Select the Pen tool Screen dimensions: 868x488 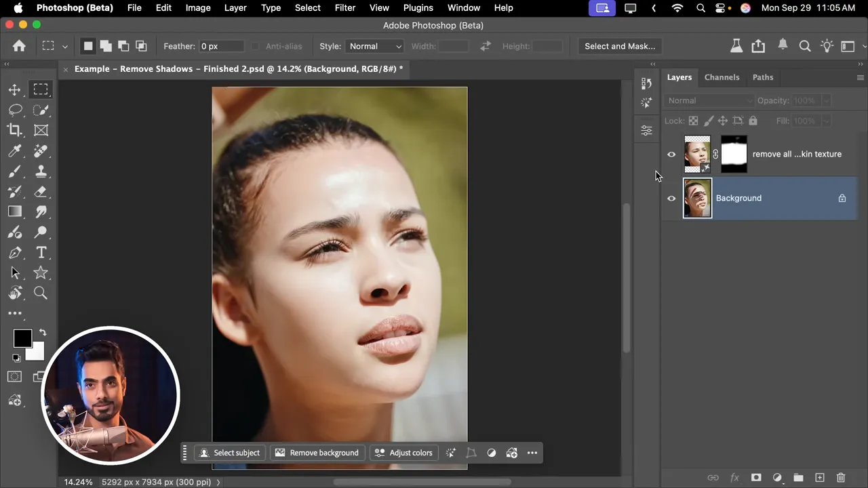(14, 252)
